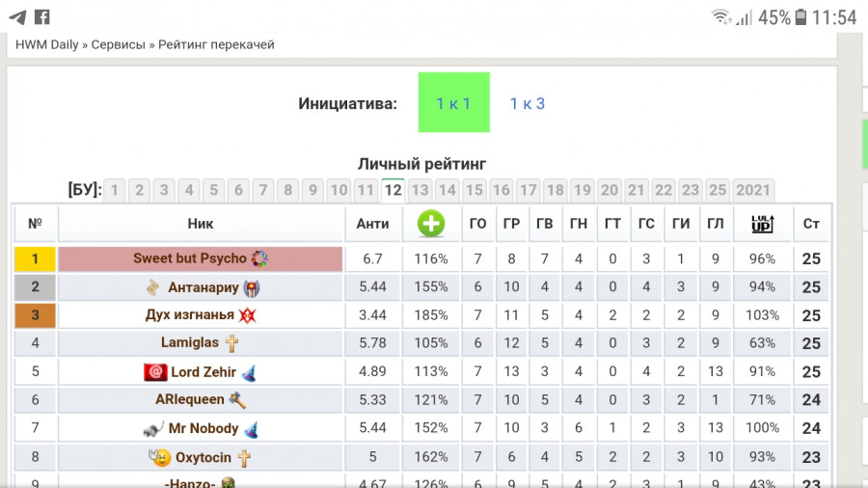This screenshot has height=488, width=868.
Task: Sort table by the Ст column header
Action: click(811, 224)
